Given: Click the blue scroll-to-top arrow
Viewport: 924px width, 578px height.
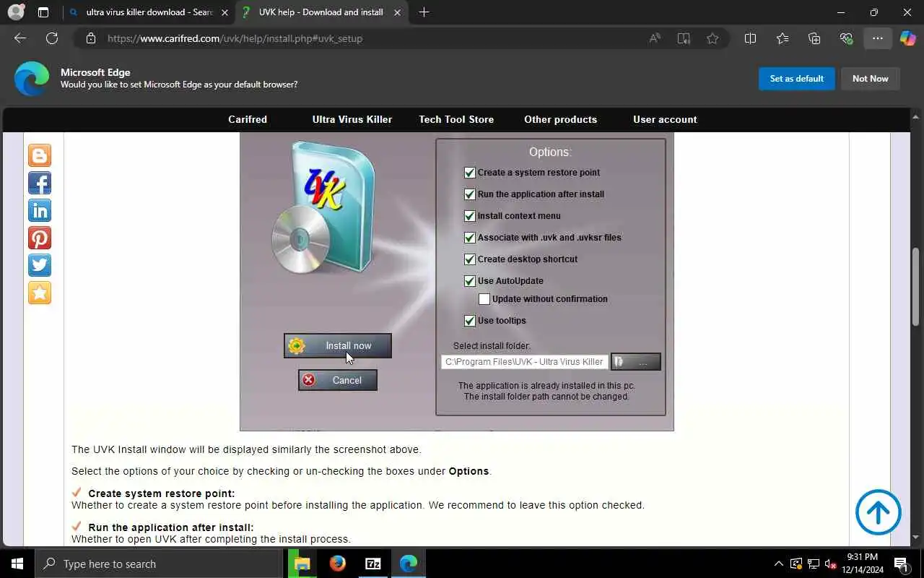Looking at the screenshot, I should 878,512.
